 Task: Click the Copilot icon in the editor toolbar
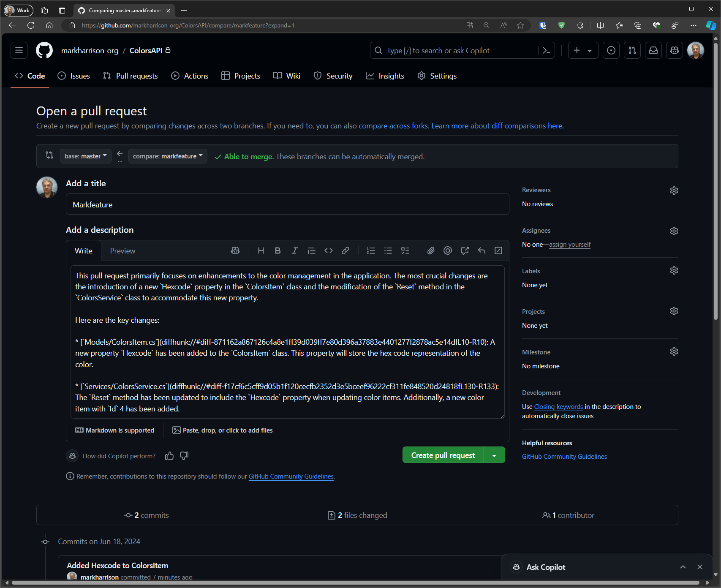pyautogui.click(x=235, y=251)
